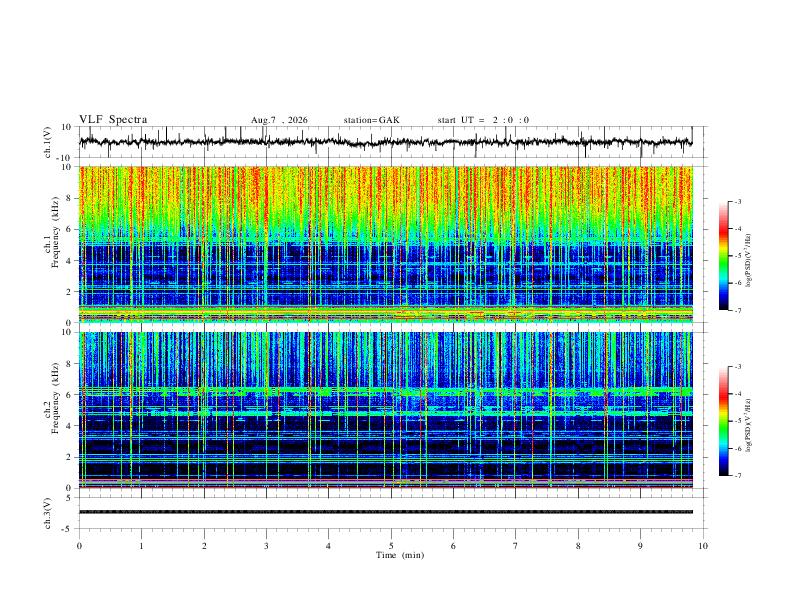Click the ch.3 voltage strip
Image resolution: width=792 pixels, height=612 pixels.
click(386, 512)
